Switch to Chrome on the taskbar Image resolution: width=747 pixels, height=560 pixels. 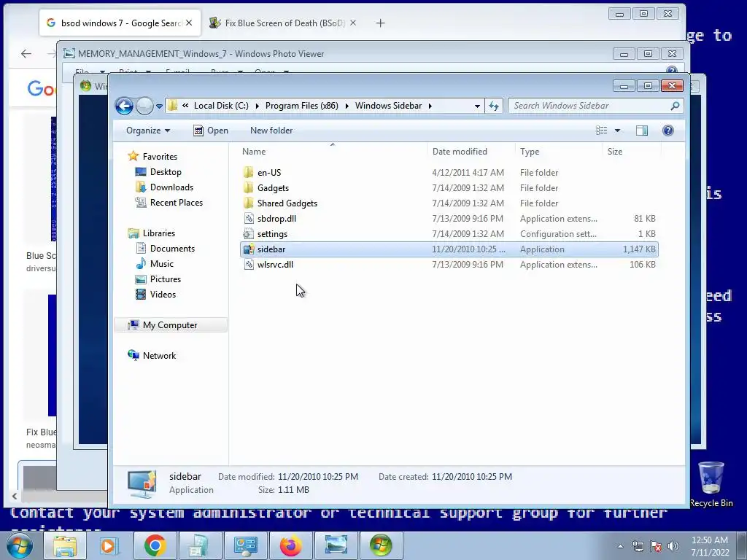pyautogui.click(x=155, y=545)
